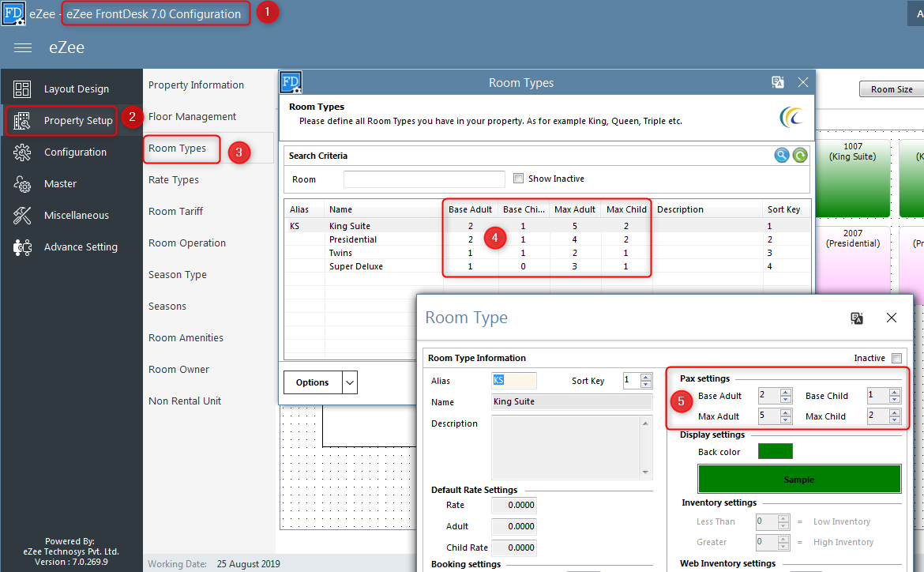
Task: Click the green Sample color preview
Action: point(799,479)
